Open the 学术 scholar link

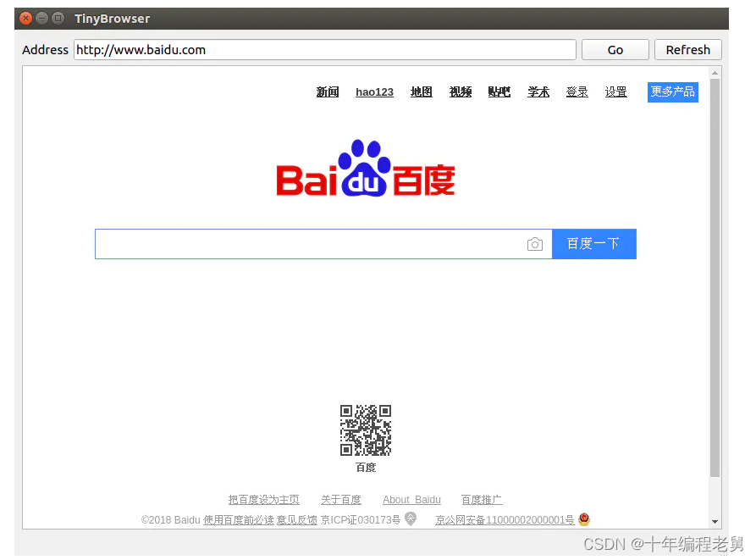(x=538, y=92)
